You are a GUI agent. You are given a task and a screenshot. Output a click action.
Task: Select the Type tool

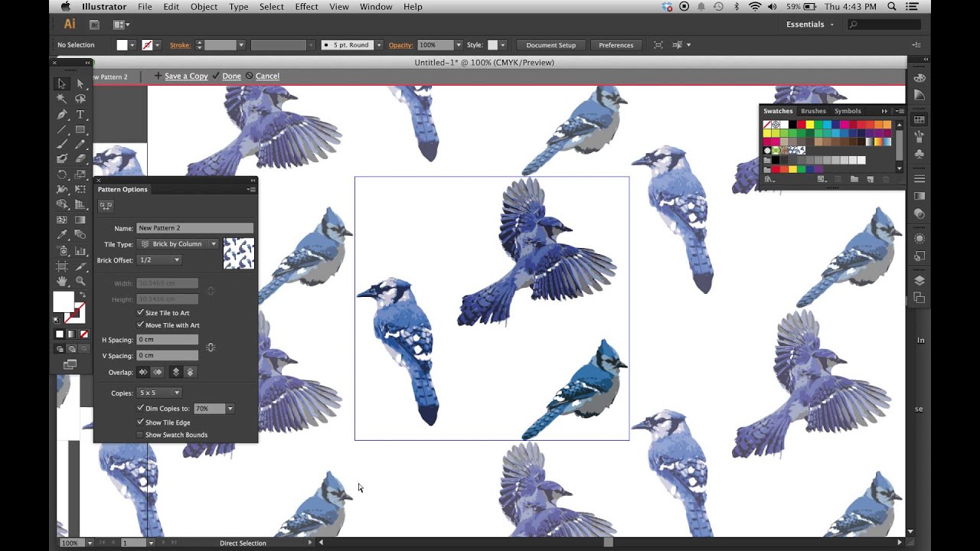[x=80, y=114]
